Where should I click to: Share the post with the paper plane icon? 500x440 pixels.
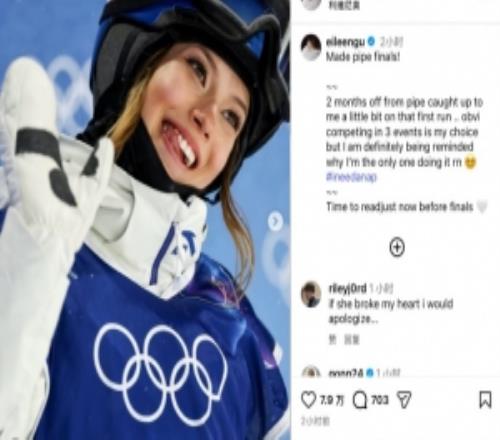[x=404, y=400]
